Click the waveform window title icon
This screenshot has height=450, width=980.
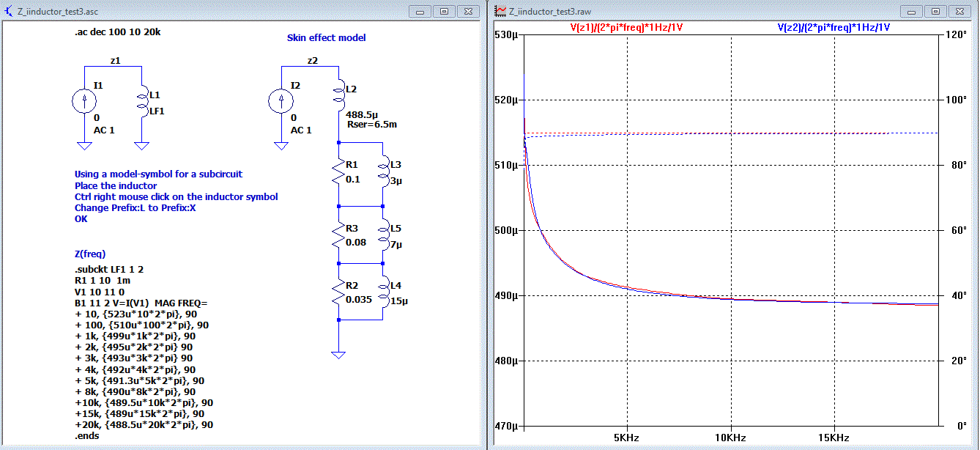point(501,11)
